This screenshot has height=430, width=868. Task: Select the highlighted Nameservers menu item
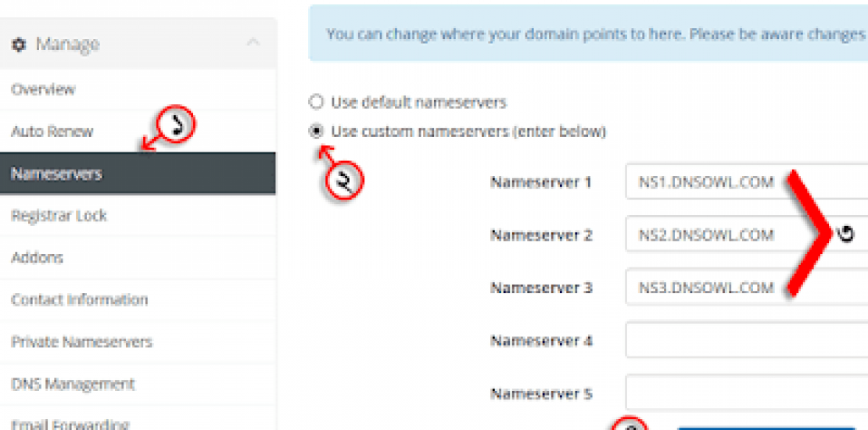coord(56,174)
